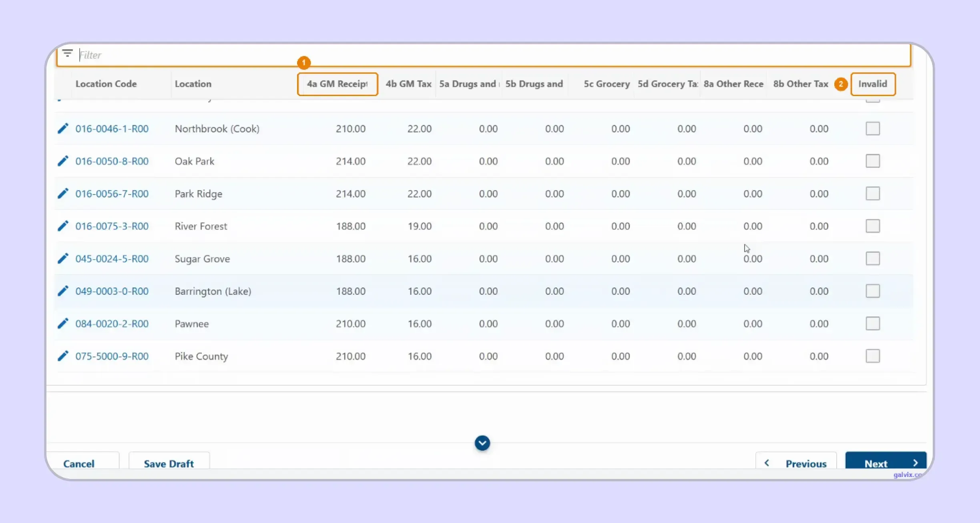Expand section using the round down-chevron button
This screenshot has height=523, width=980.
tap(482, 443)
